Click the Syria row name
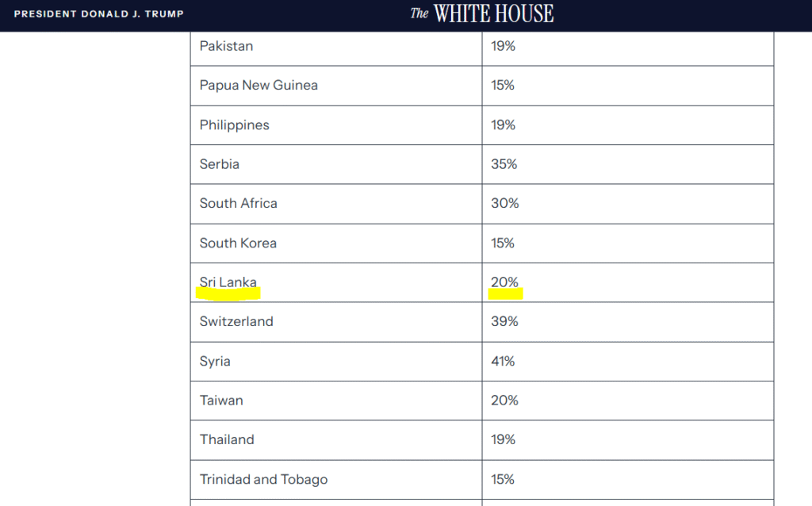Viewport: 812px width, 506px height. pos(215,362)
